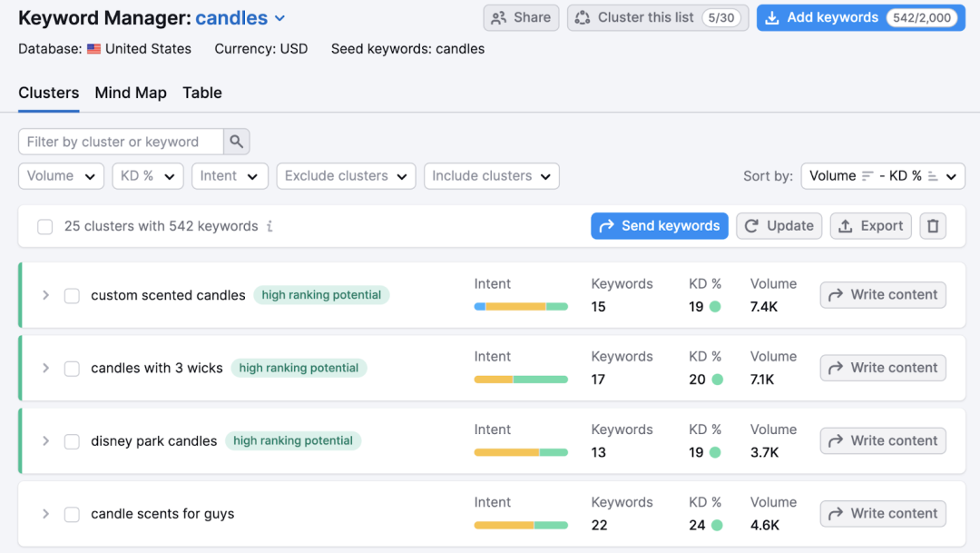Viewport: 980px width, 553px height.
Task: Click the Cluster this list button
Action: (x=658, y=17)
